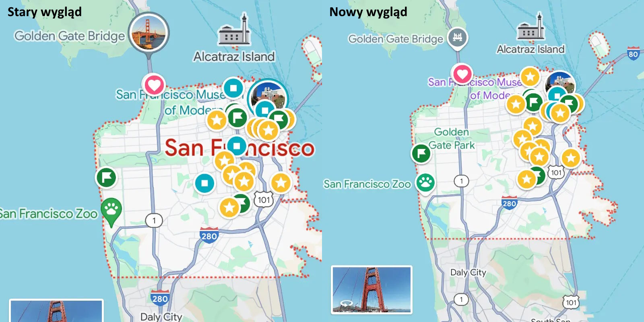
Task: Open the Street View Golden Gate thumbnail in new view
Action: (372, 289)
